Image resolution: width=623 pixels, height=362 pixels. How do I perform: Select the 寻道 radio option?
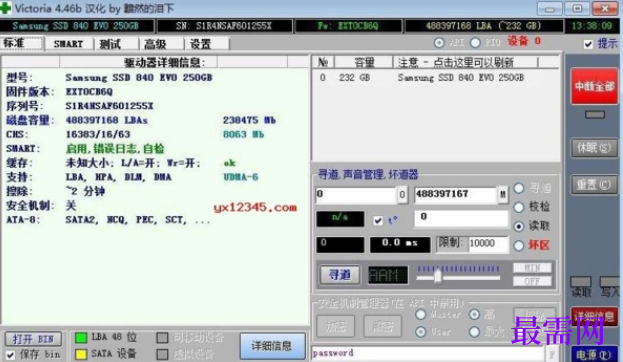[x=519, y=188]
